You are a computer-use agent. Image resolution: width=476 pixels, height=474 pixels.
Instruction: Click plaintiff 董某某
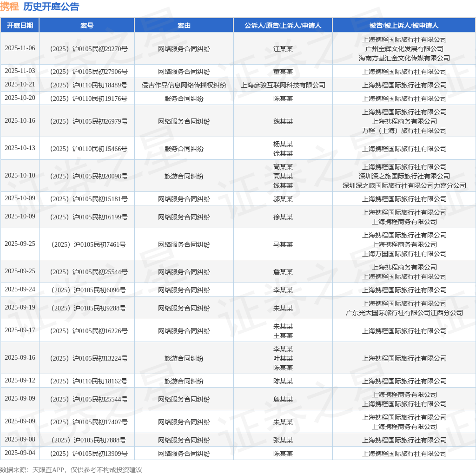(x=283, y=72)
